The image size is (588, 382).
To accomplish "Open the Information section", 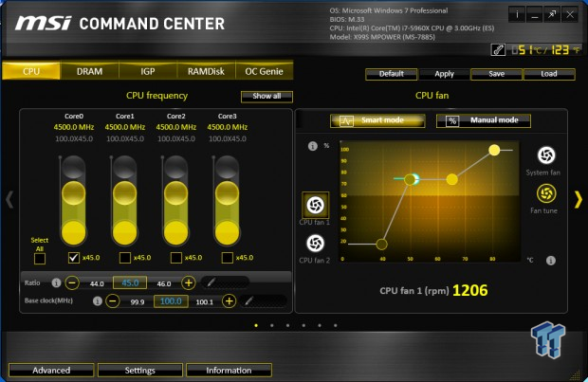I will pyautogui.click(x=229, y=370).
